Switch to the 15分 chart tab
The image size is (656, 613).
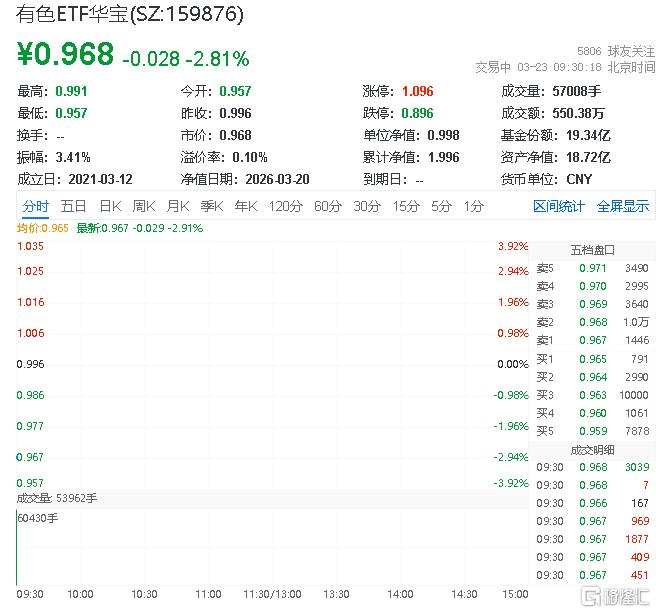[406, 206]
